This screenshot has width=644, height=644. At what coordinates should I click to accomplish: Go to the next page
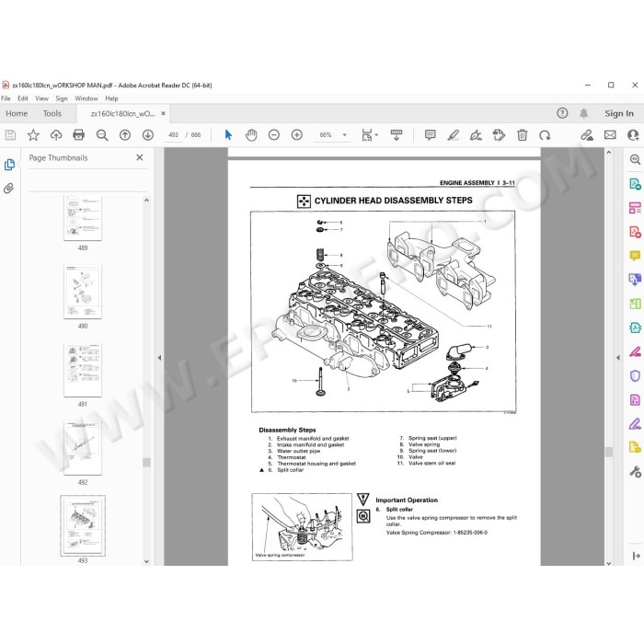click(x=148, y=135)
